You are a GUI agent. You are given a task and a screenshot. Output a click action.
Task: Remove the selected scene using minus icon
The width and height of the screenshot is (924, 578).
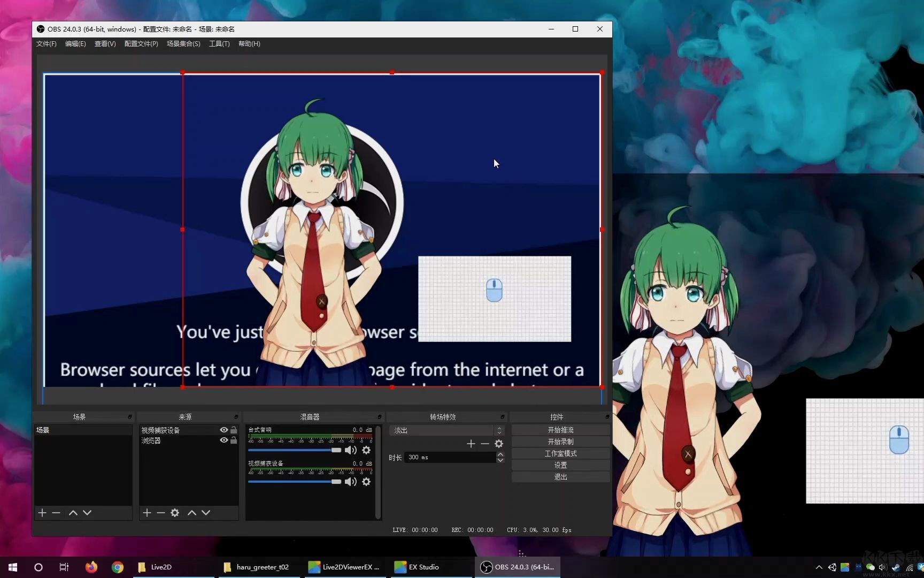pyautogui.click(x=56, y=512)
